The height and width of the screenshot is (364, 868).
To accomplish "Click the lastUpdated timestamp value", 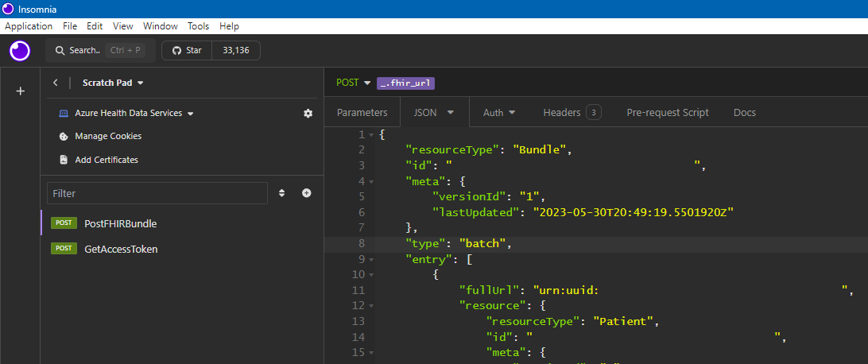I will pyautogui.click(x=633, y=212).
